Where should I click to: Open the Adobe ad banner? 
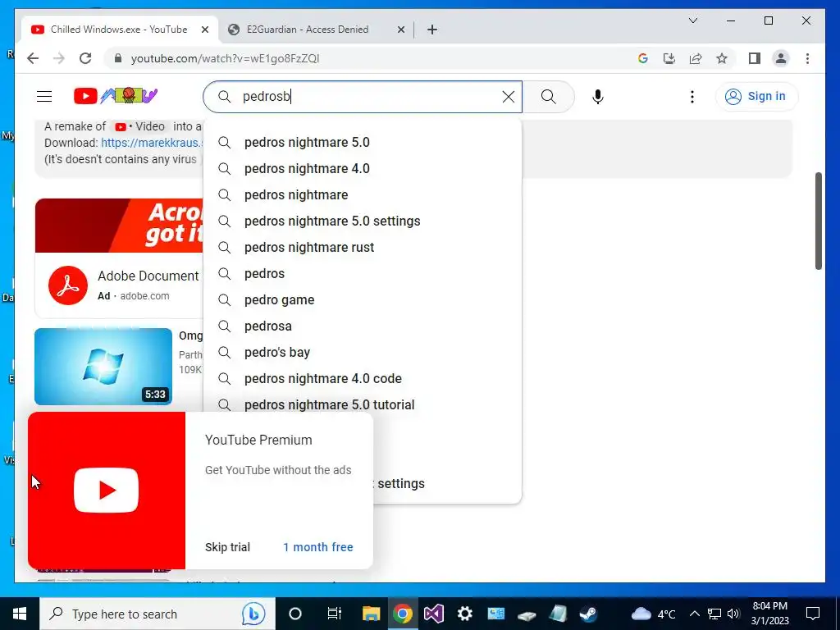coord(119,226)
